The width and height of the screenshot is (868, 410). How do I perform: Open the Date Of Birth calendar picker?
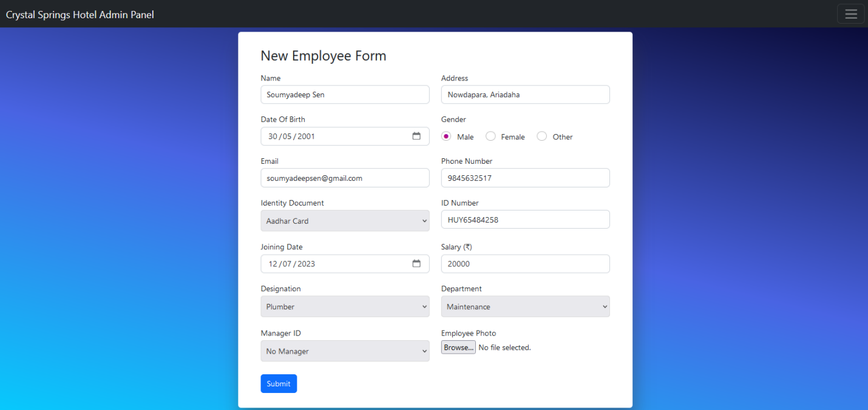[x=416, y=136]
